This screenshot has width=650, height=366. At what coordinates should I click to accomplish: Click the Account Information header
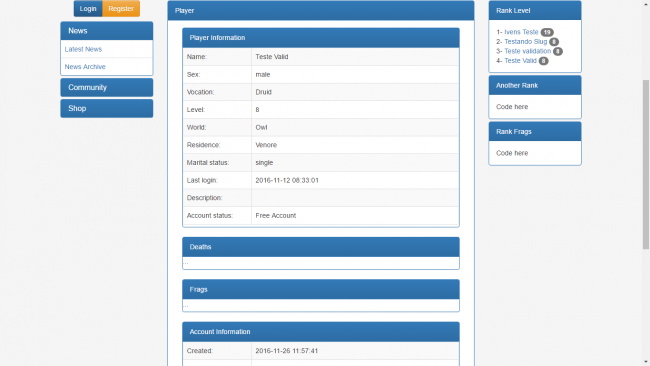(x=321, y=332)
